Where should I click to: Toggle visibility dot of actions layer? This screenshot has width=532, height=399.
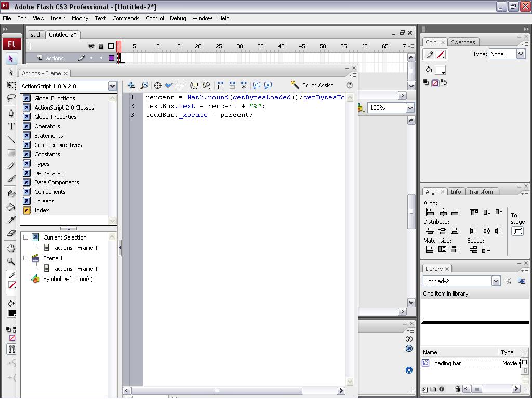pyautogui.click(x=91, y=58)
